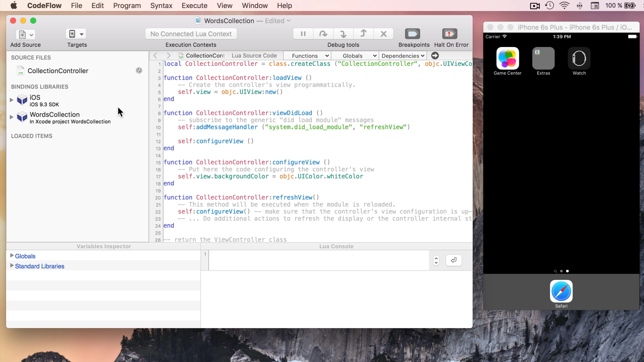
Task: Click the WordsCollection title dropdown chevron
Action: 289,21
